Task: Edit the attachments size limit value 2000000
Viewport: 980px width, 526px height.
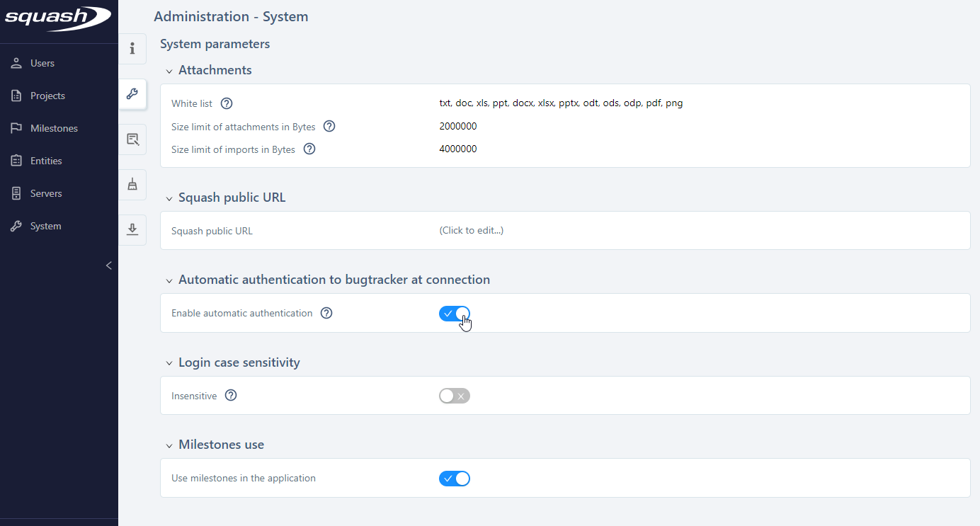Action: tap(458, 127)
